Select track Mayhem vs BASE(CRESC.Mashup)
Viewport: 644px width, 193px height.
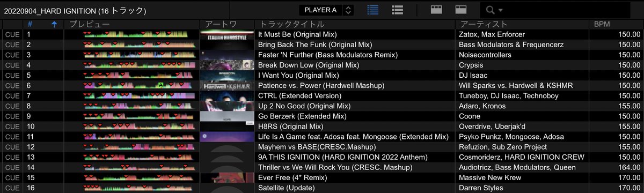[x=317, y=147]
